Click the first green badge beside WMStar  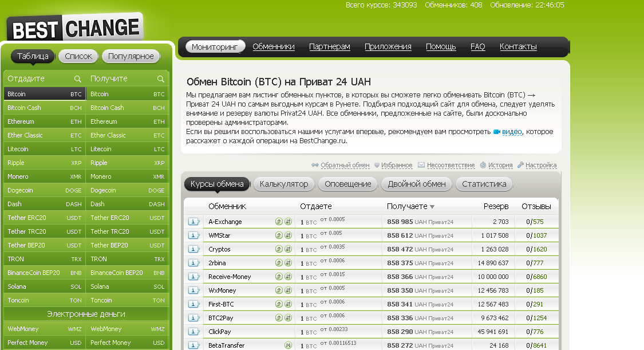click(279, 235)
